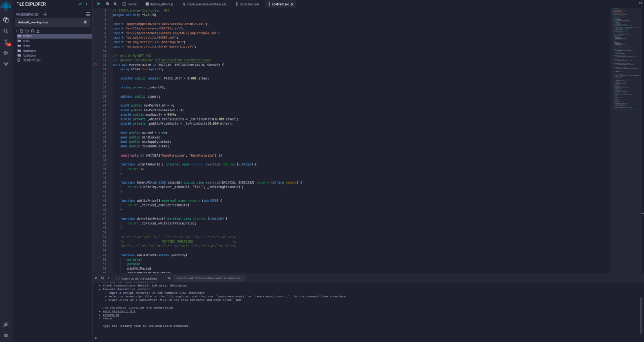
Task: Click 'remix' library name in terminal
Action: click(x=107, y=319)
